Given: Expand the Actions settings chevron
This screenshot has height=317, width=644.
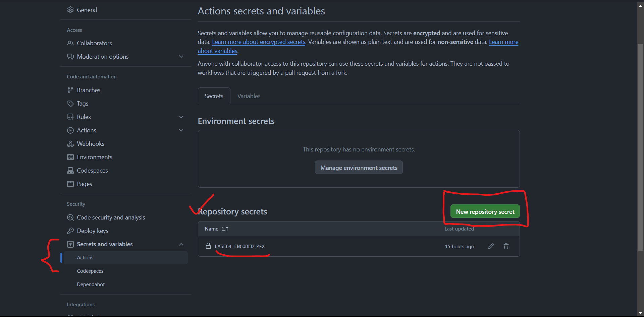Looking at the screenshot, I should (x=181, y=130).
